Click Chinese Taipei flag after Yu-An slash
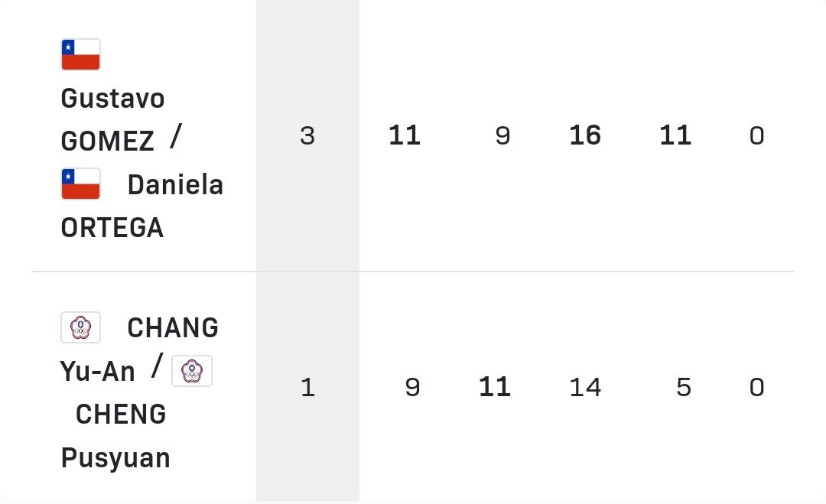The width and height of the screenshot is (826, 504). pyautogui.click(x=192, y=371)
